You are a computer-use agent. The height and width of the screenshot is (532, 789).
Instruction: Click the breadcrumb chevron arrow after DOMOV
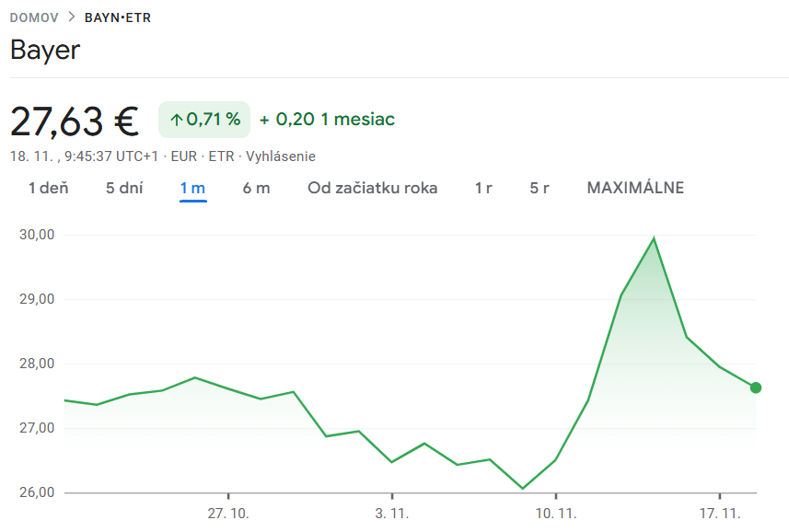(x=72, y=17)
